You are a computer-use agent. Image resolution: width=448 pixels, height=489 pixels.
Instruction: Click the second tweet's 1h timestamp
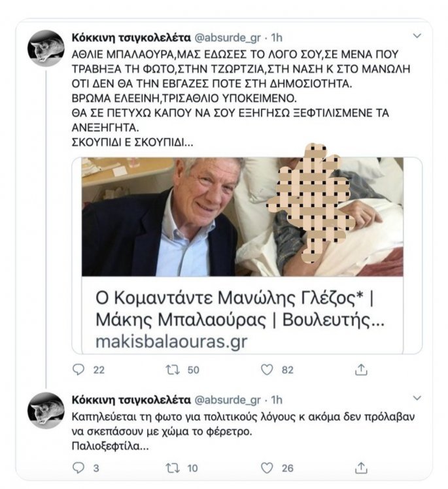click(277, 399)
